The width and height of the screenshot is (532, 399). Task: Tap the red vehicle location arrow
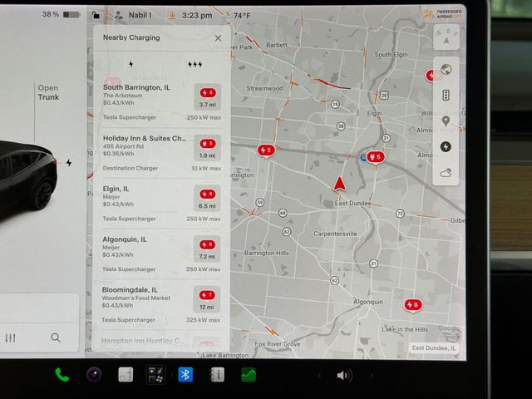click(339, 184)
